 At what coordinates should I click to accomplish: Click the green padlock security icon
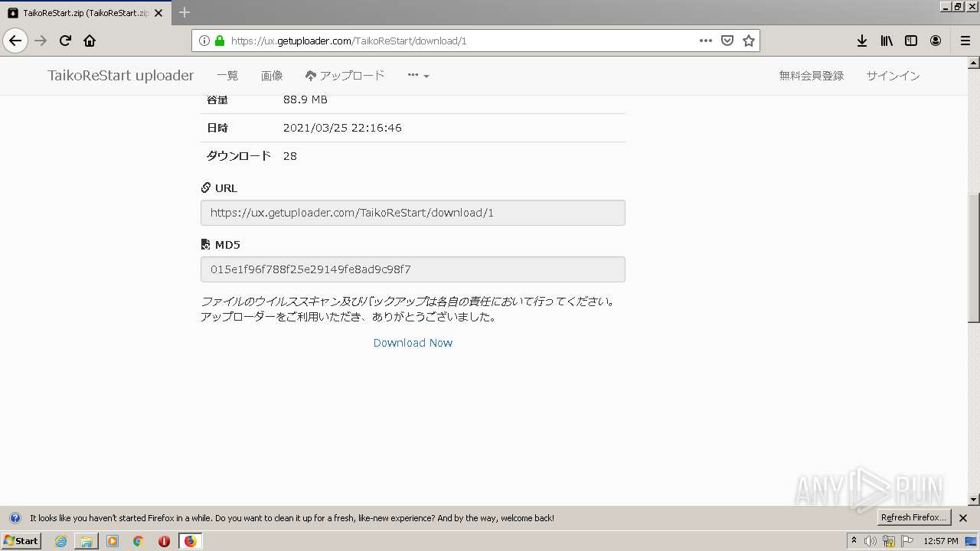click(220, 41)
